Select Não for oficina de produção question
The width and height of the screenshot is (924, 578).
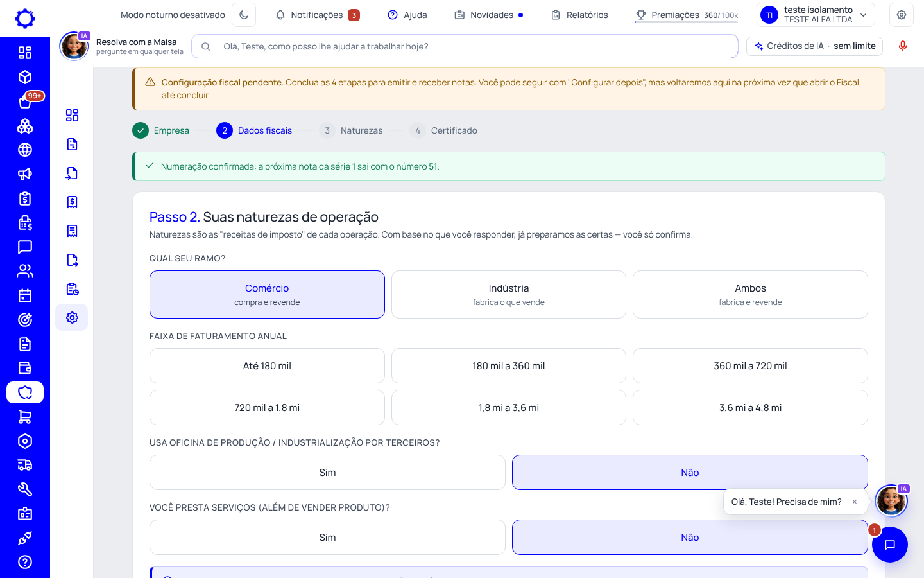tap(690, 472)
